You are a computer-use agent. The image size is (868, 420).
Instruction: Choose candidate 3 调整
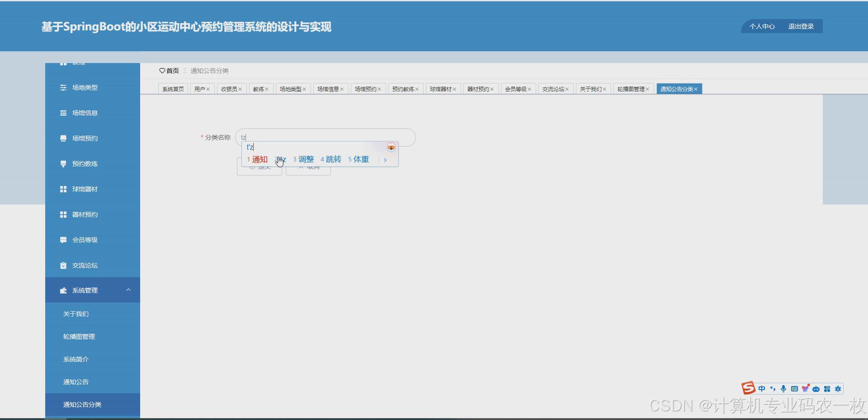point(303,159)
